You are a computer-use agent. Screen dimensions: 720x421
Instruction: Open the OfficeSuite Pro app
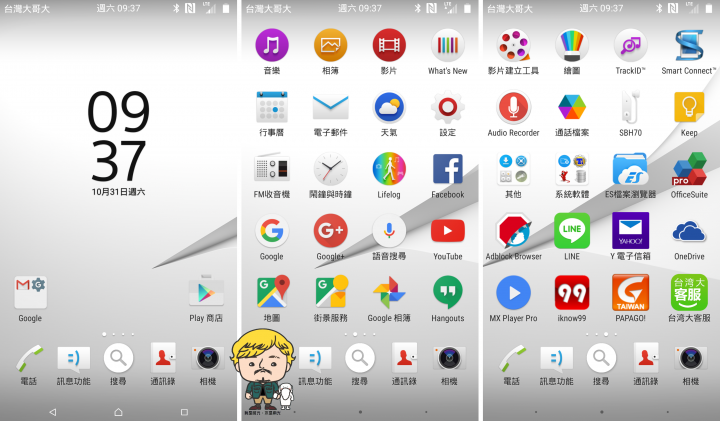point(689,169)
